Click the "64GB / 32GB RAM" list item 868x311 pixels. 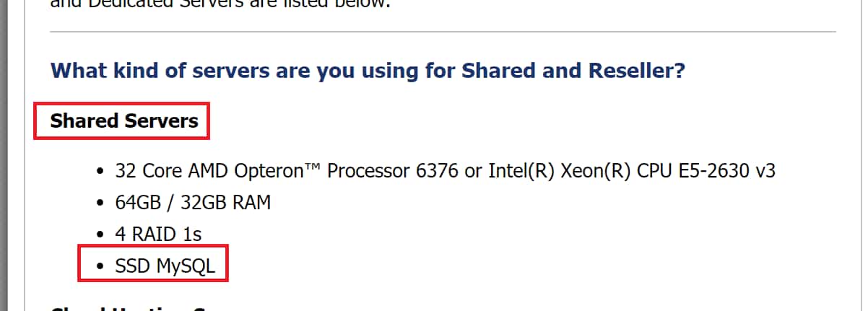point(193,202)
